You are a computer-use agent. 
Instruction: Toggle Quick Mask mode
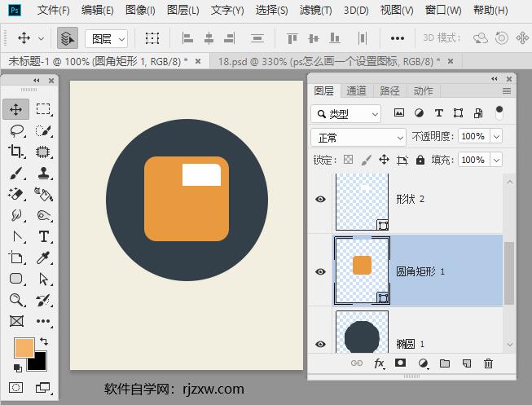click(15, 387)
